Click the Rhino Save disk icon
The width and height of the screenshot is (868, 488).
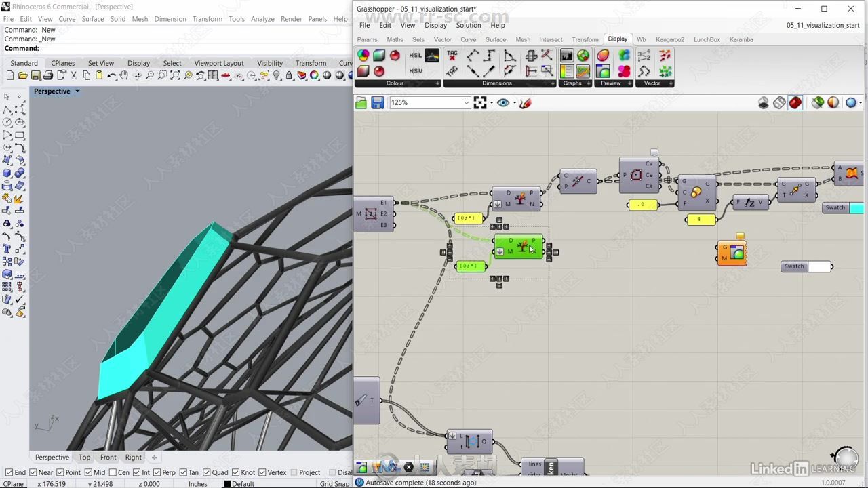pyautogui.click(x=35, y=75)
